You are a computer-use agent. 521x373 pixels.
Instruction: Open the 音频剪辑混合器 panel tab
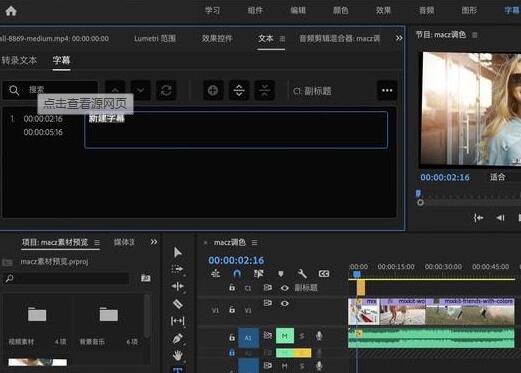coord(340,39)
